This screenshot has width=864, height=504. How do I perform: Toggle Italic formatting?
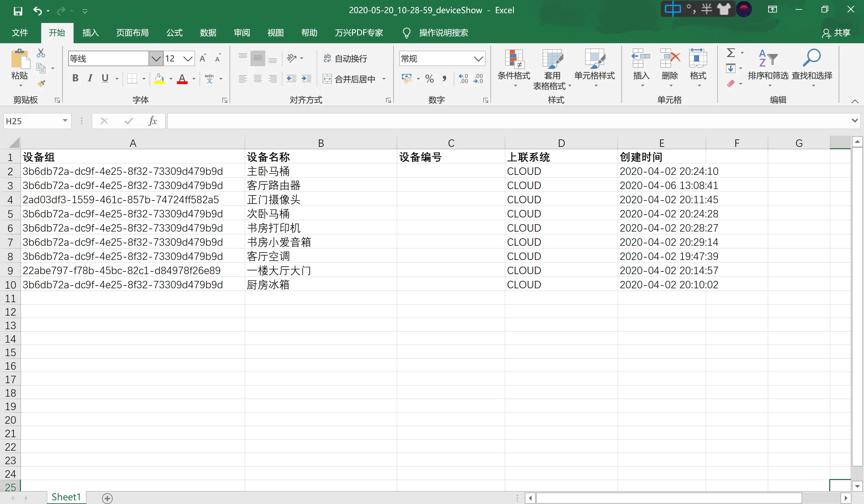[90, 79]
